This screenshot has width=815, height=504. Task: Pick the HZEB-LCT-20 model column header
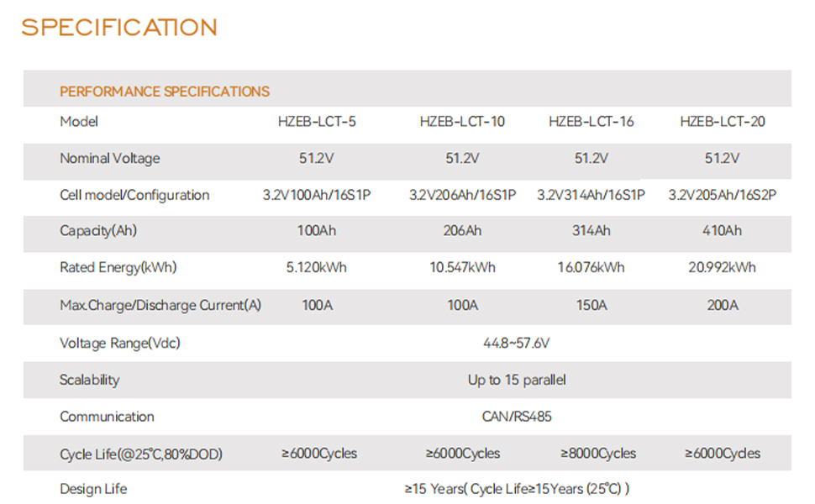723,122
